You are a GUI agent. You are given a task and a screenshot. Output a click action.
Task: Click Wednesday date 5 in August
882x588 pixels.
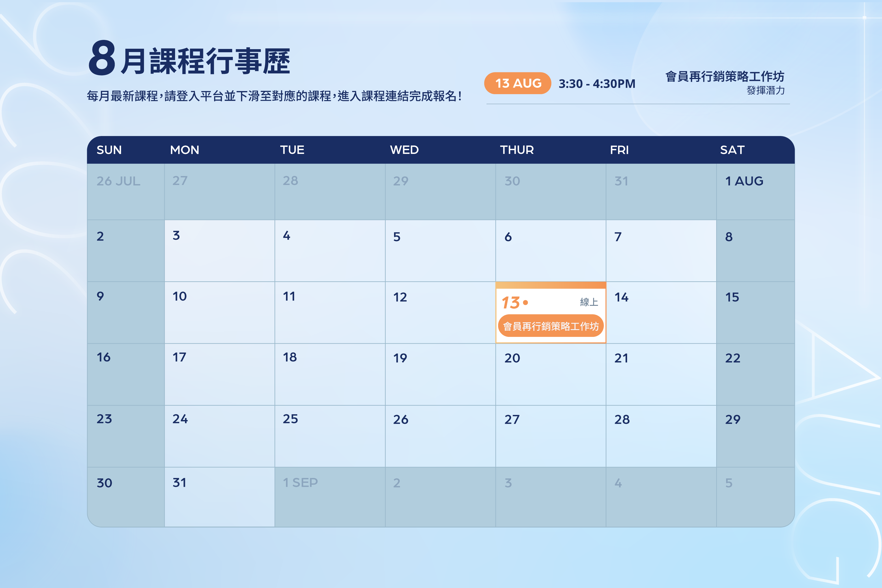click(397, 237)
